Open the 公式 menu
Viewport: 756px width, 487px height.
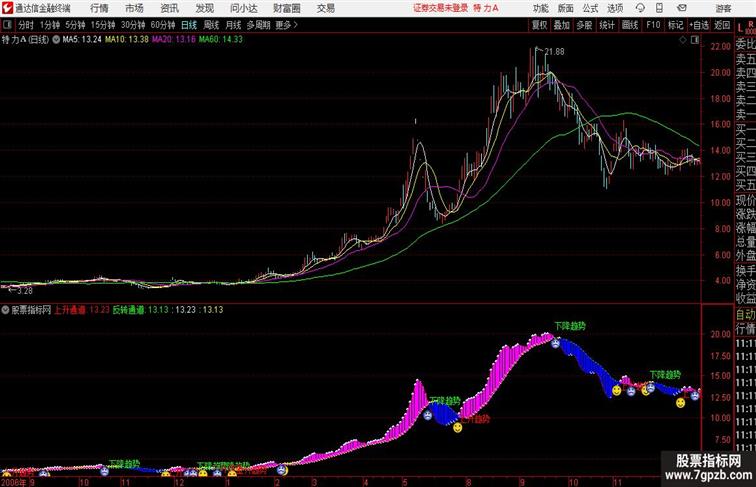point(590,8)
